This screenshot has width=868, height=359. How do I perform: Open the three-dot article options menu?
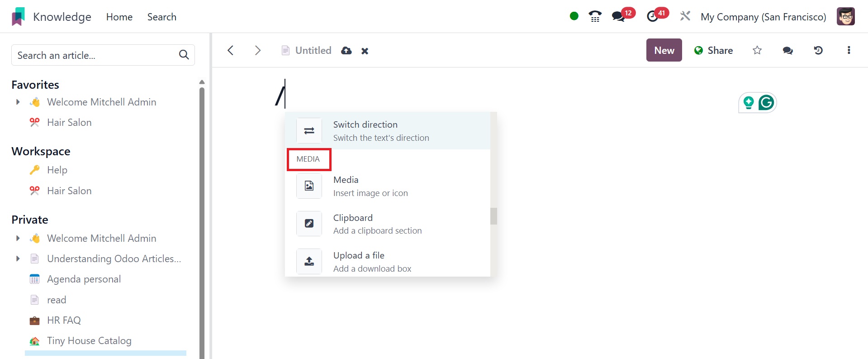849,50
